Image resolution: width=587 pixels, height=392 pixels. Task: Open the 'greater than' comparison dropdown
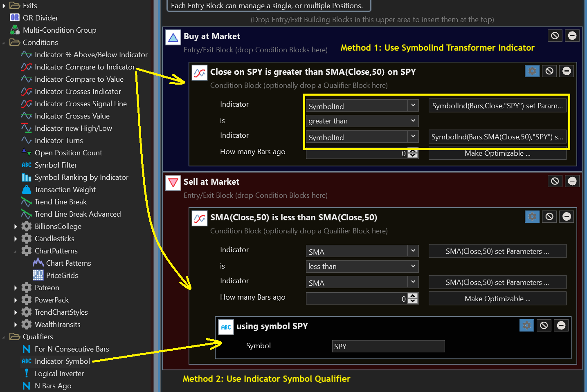tap(362, 121)
